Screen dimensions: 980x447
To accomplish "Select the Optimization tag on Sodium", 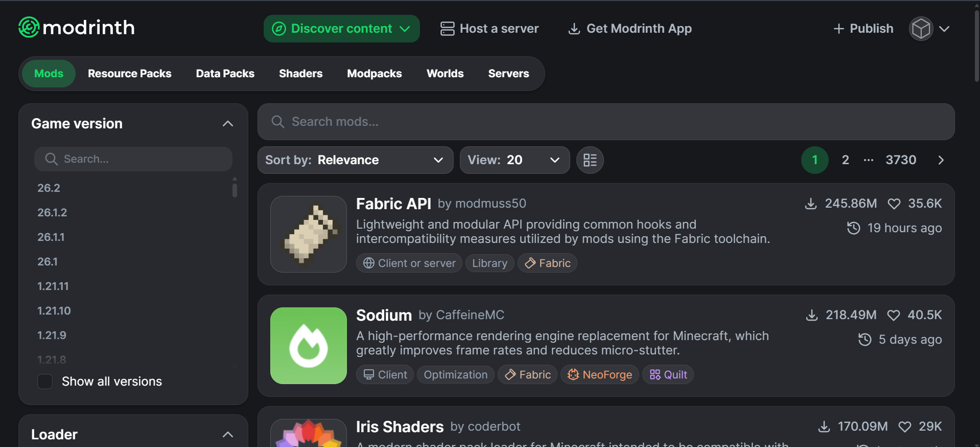I will click(456, 374).
